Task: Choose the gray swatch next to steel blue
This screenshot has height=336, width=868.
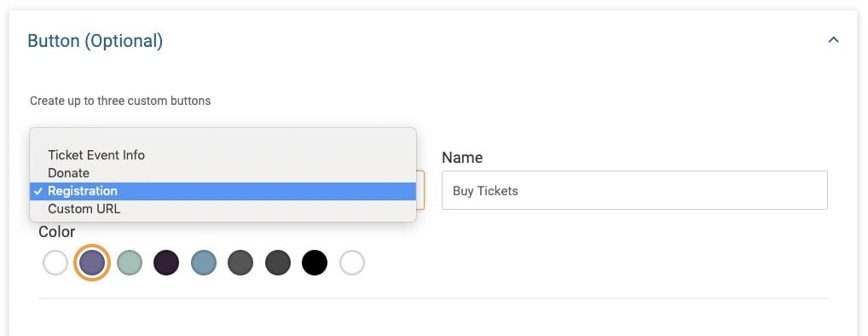Action: [240, 263]
